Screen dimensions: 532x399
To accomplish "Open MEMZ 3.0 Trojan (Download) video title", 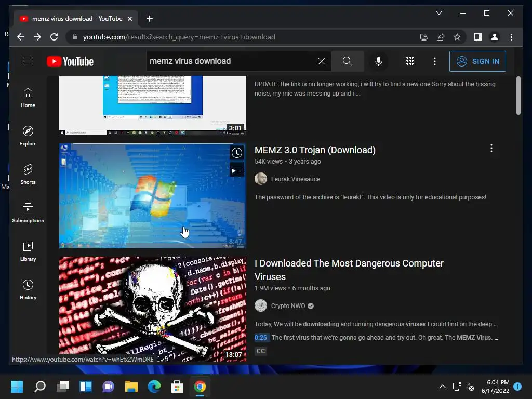I will pos(315,150).
